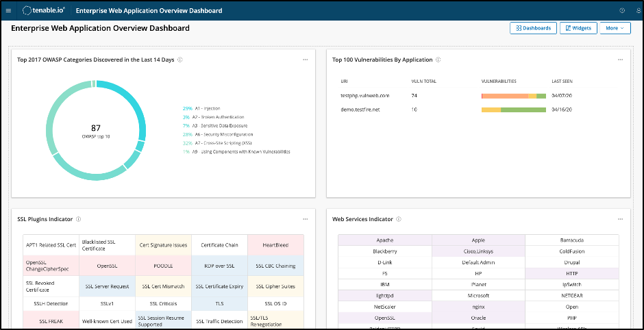Select nginx web service cell
644x330 pixels.
(478, 307)
